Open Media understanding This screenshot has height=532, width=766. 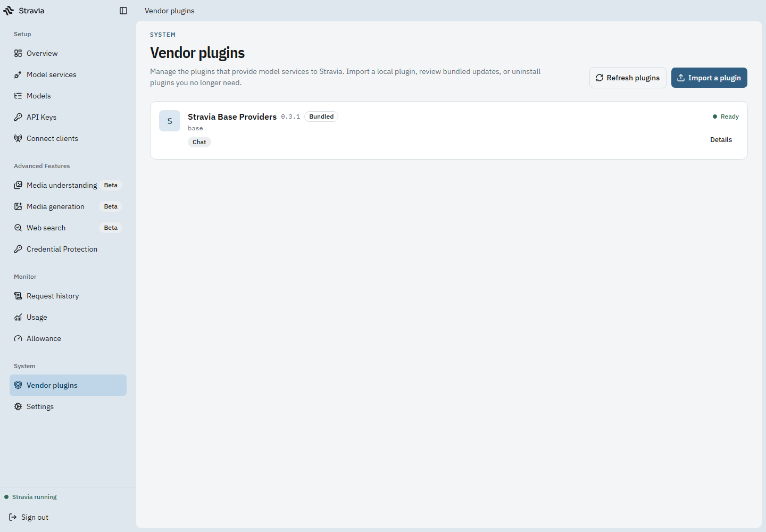tap(68, 185)
